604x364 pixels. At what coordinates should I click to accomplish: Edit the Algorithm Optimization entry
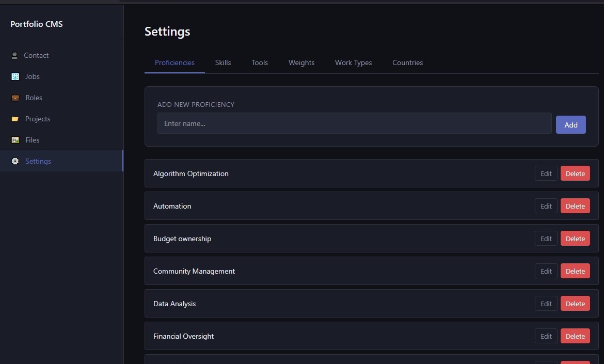[x=546, y=173]
